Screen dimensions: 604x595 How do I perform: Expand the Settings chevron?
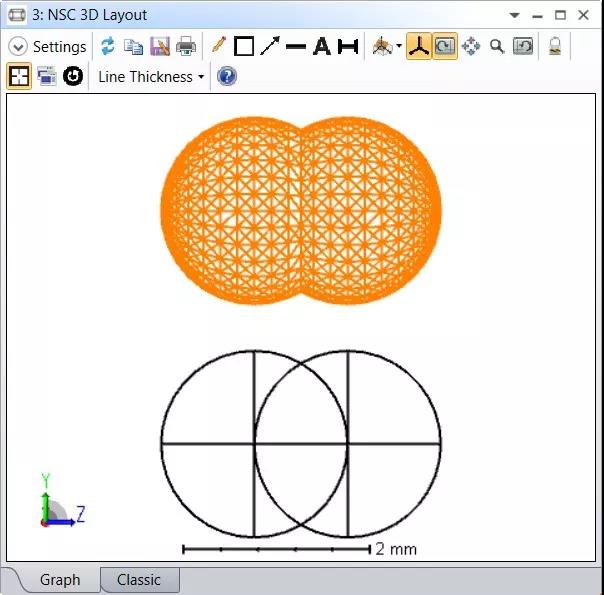18,47
